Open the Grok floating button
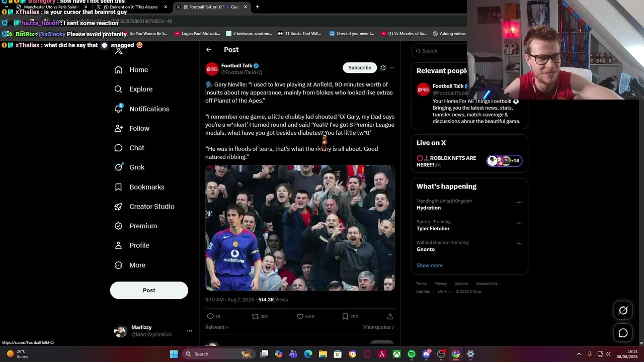Viewport: 644px width, 362px height. coord(623,311)
